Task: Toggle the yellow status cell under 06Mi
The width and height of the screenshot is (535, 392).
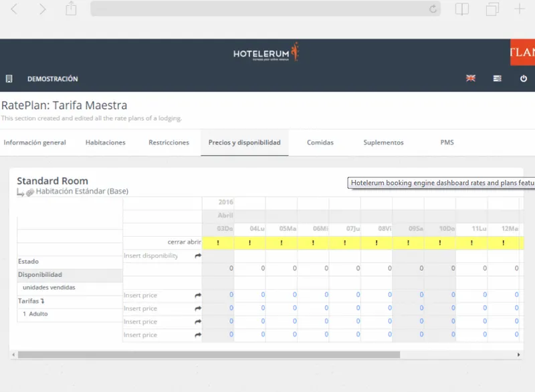Action: (x=313, y=243)
